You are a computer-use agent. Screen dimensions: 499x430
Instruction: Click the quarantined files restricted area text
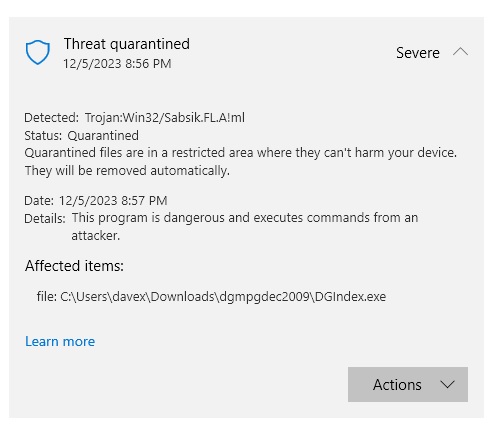click(x=241, y=153)
